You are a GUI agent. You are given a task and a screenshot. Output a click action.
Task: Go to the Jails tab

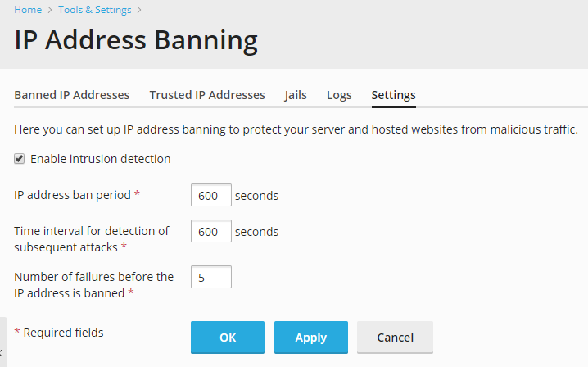click(x=296, y=95)
